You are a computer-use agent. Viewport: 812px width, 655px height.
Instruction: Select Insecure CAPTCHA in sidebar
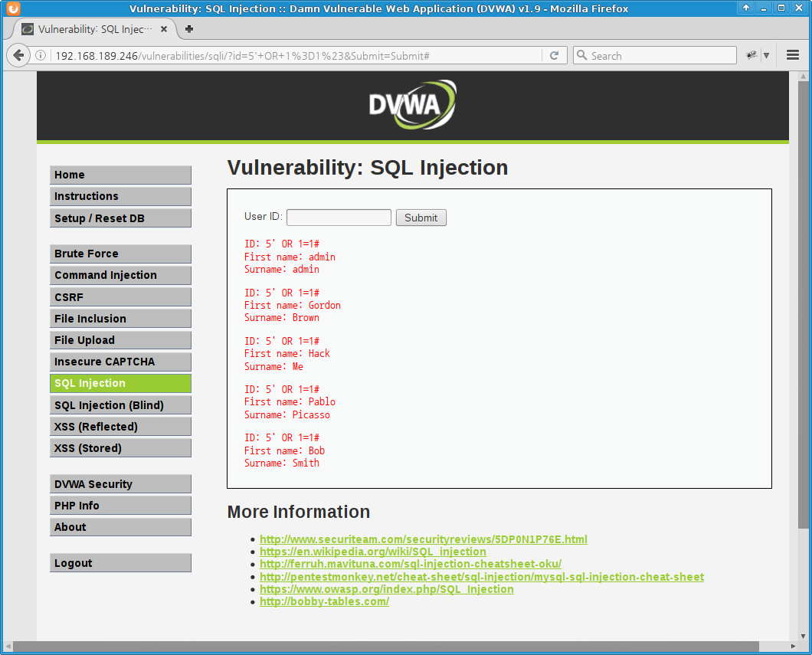click(x=121, y=362)
